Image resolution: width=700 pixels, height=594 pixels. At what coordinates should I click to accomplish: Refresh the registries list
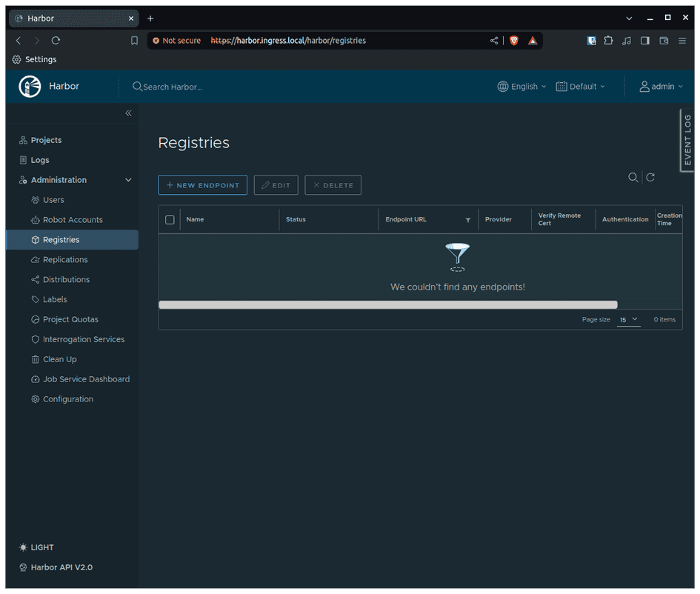pyautogui.click(x=650, y=177)
